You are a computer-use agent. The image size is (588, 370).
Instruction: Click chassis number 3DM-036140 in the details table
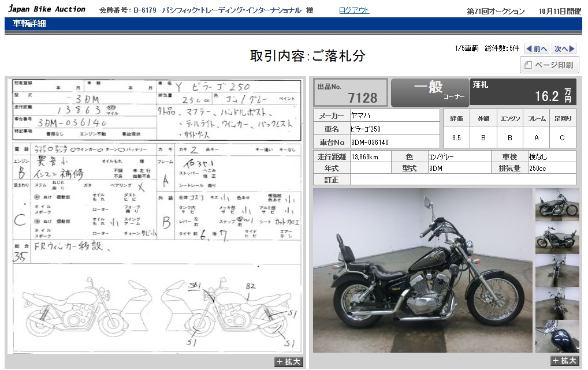(x=370, y=143)
